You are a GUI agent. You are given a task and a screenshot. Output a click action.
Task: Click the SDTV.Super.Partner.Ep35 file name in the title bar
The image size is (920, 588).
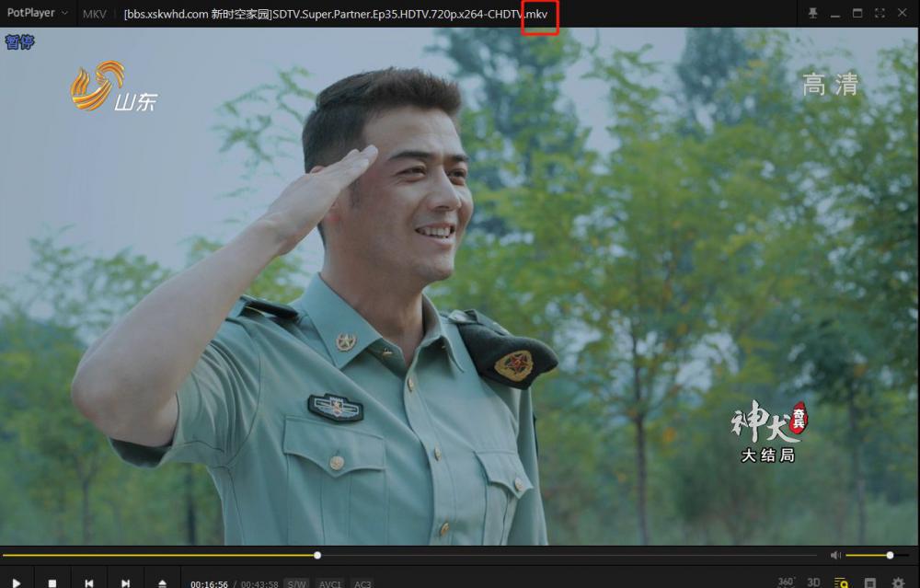pos(336,14)
